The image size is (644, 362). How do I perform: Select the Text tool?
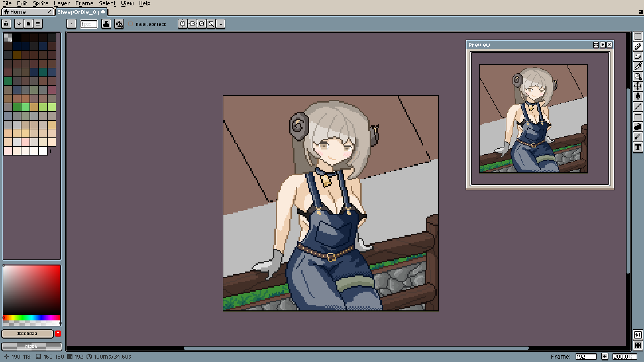pyautogui.click(x=638, y=147)
